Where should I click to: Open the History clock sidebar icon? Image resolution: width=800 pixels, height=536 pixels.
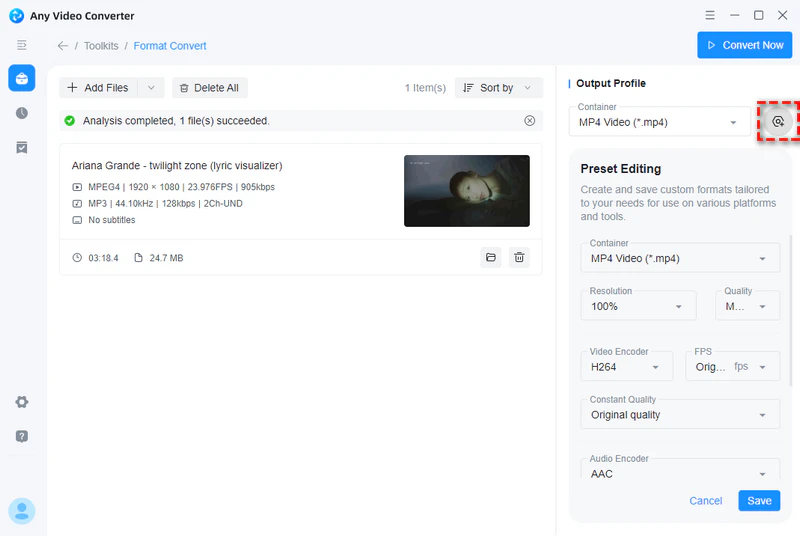point(21,113)
